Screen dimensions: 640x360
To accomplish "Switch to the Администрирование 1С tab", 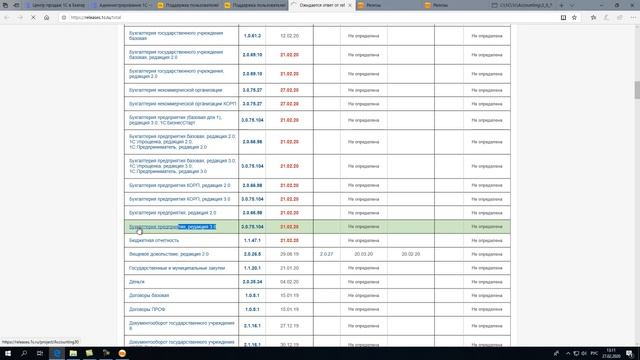I will click(x=122, y=5).
